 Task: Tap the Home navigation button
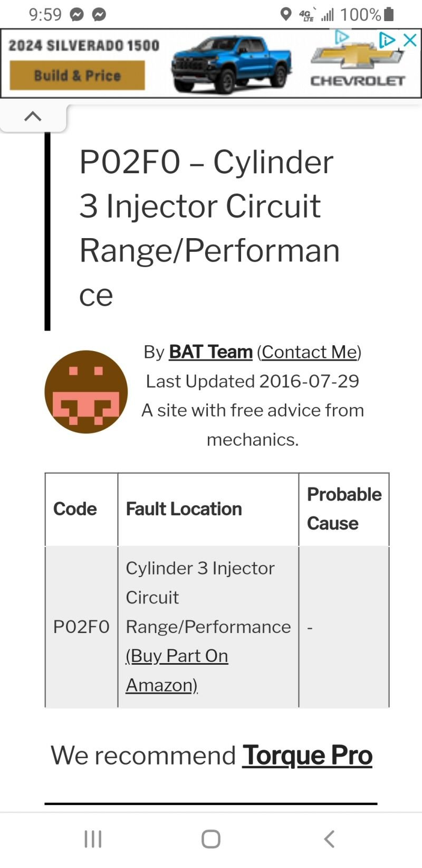211,838
